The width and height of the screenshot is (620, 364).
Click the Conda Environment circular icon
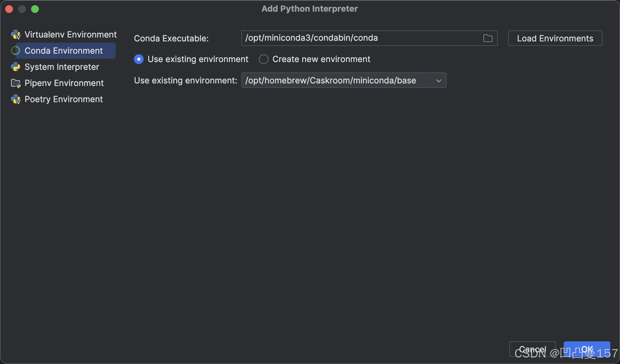click(x=15, y=51)
